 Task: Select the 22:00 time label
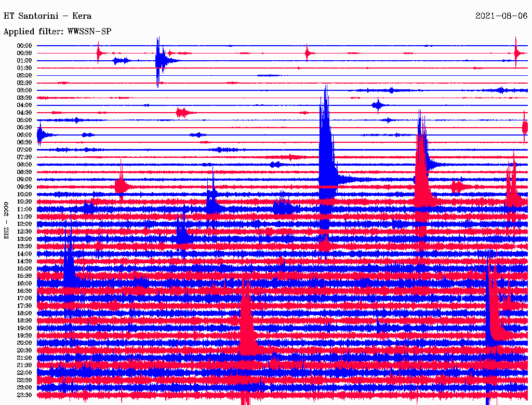coord(24,373)
